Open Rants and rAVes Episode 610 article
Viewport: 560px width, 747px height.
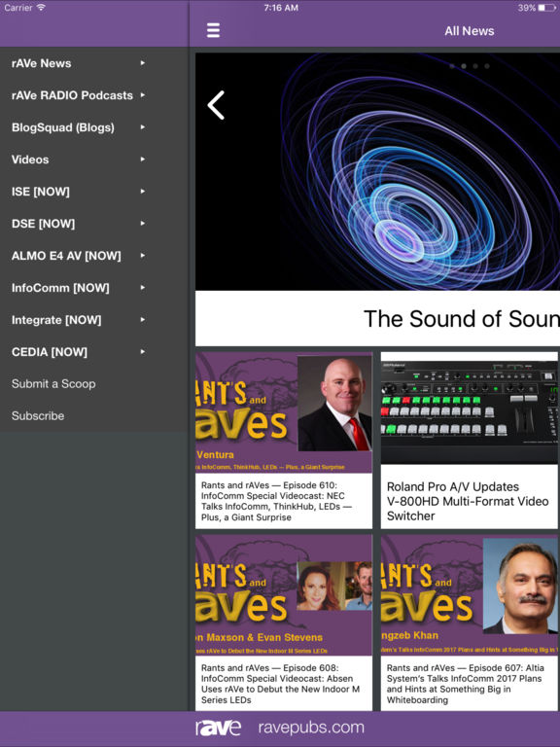pos(284,441)
